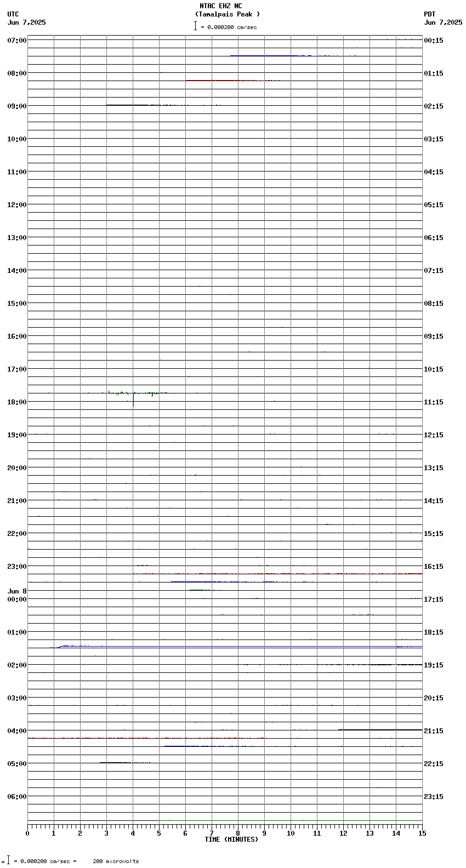Screen dimensions: 466x868
Task: Click the station title 'NTAC EHZ NC'
Action: pos(220,6)
